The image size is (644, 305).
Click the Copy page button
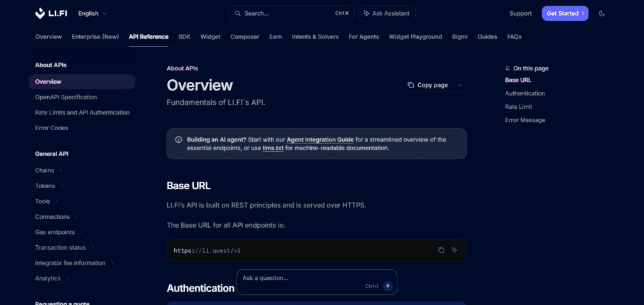428,85
